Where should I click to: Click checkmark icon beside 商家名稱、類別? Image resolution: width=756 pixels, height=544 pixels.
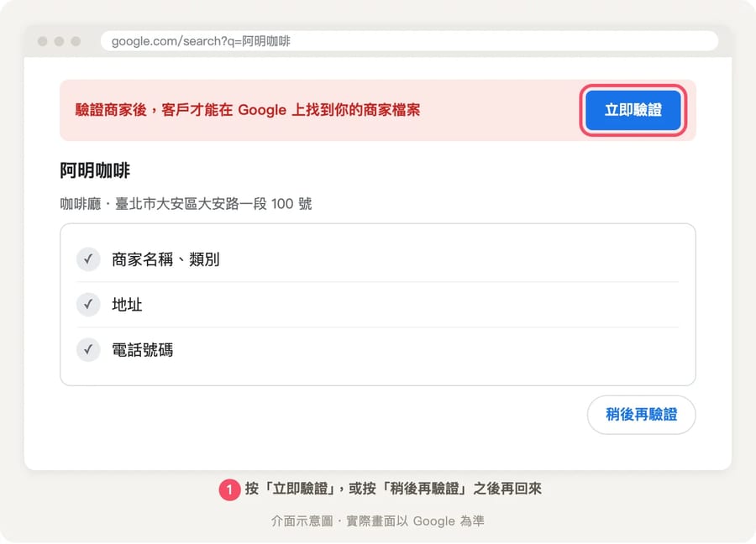[x=88, y=259]
